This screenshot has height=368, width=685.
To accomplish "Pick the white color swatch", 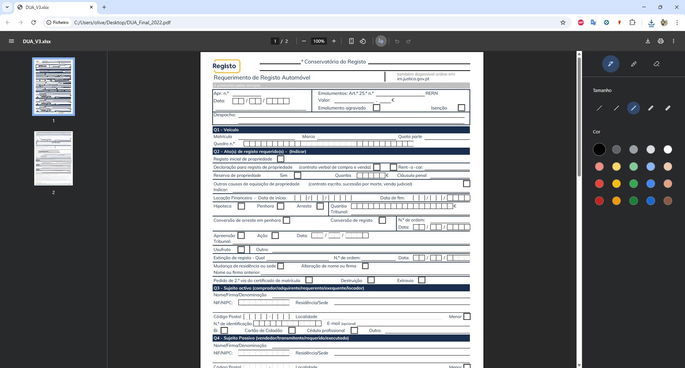I will pos(668,149).
